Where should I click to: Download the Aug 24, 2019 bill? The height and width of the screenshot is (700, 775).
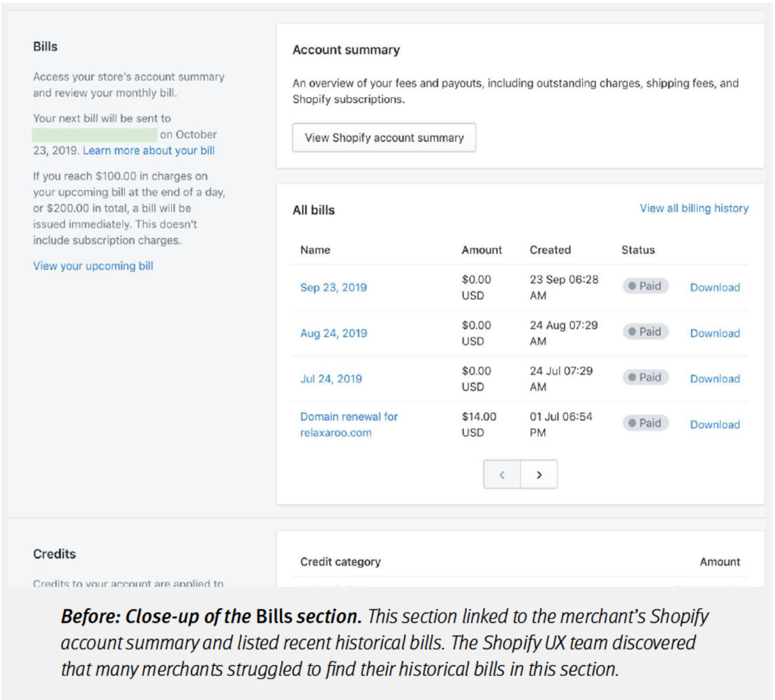[715, 333]
